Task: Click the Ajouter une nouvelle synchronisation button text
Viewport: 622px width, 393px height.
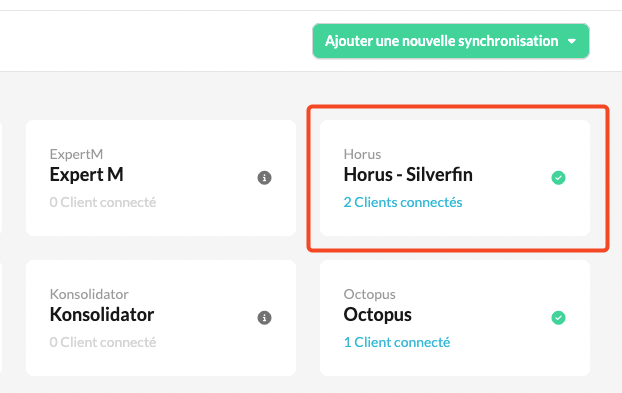Action: click(442, 41)
